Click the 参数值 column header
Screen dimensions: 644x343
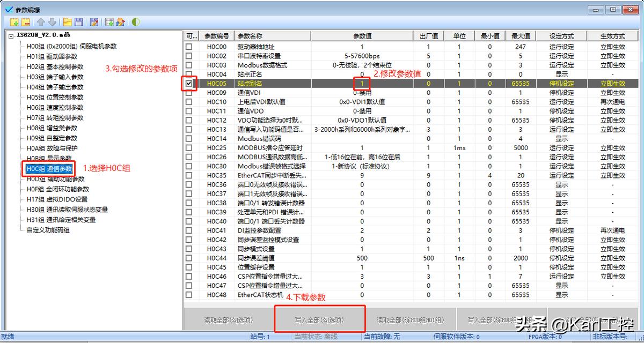click(x=362, y=36)
